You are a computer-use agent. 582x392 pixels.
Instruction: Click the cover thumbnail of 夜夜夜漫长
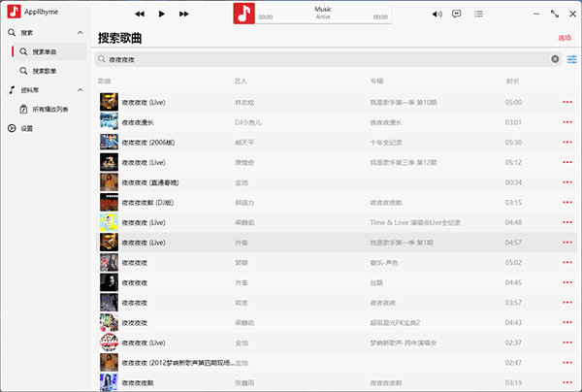point(109,122)
